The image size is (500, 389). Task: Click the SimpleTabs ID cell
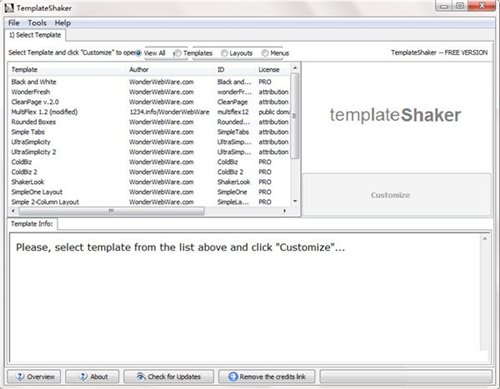(x=233, y=132)
